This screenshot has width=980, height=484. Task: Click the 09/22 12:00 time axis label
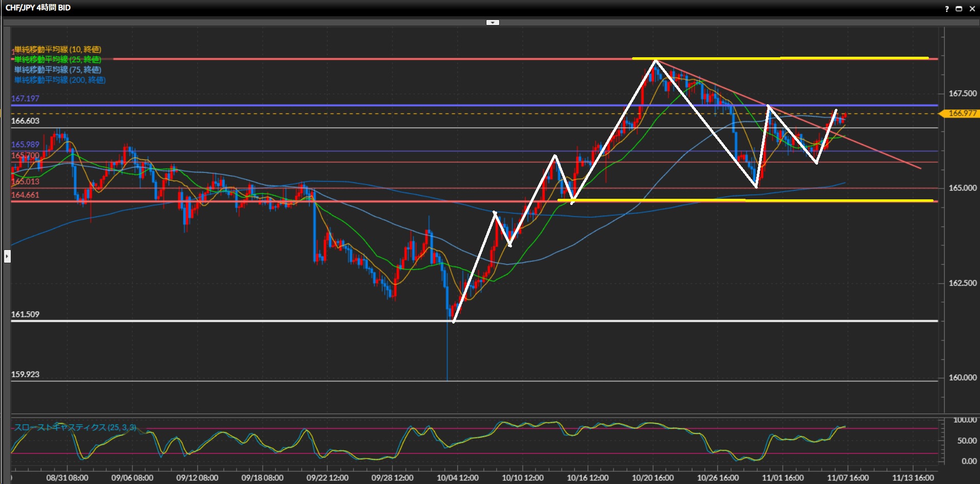[327, 478]
